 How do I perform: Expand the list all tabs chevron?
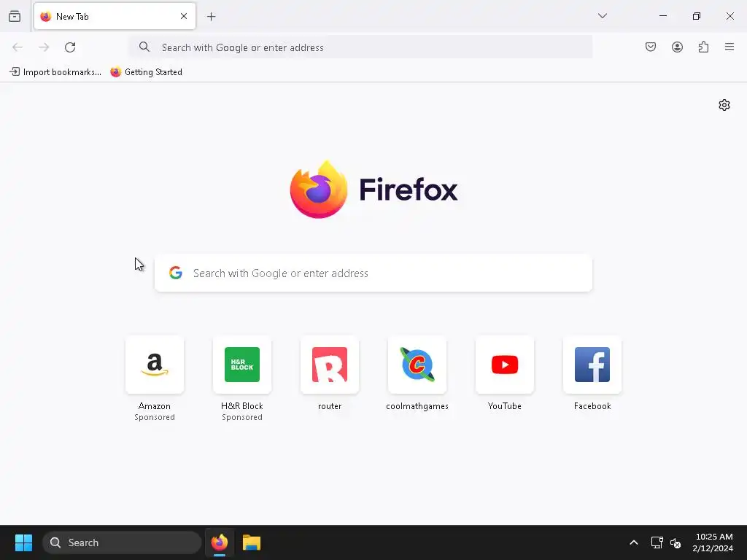[x=602, y=16]
